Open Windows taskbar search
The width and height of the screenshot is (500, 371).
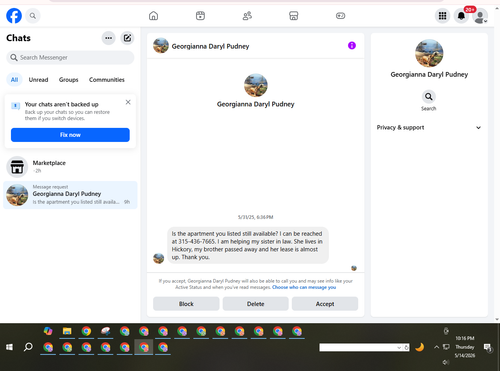pyautogui.click(x=28, y=347)
